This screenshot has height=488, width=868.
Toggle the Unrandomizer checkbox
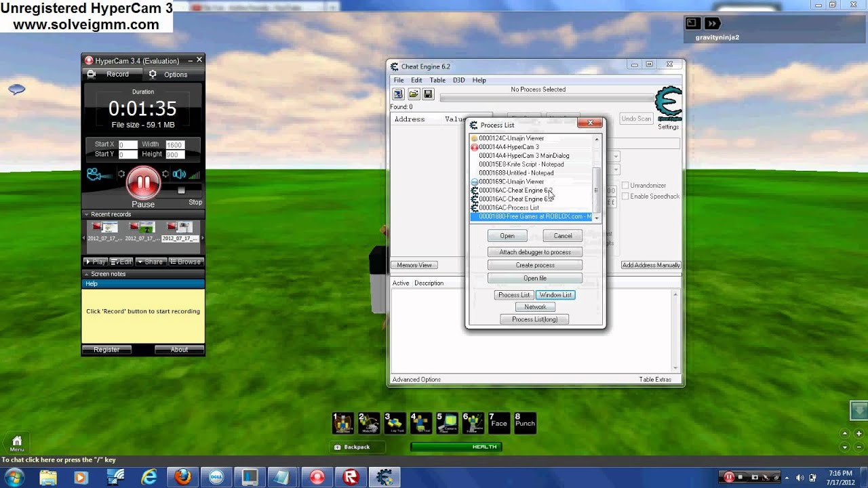tap(625, 185)
